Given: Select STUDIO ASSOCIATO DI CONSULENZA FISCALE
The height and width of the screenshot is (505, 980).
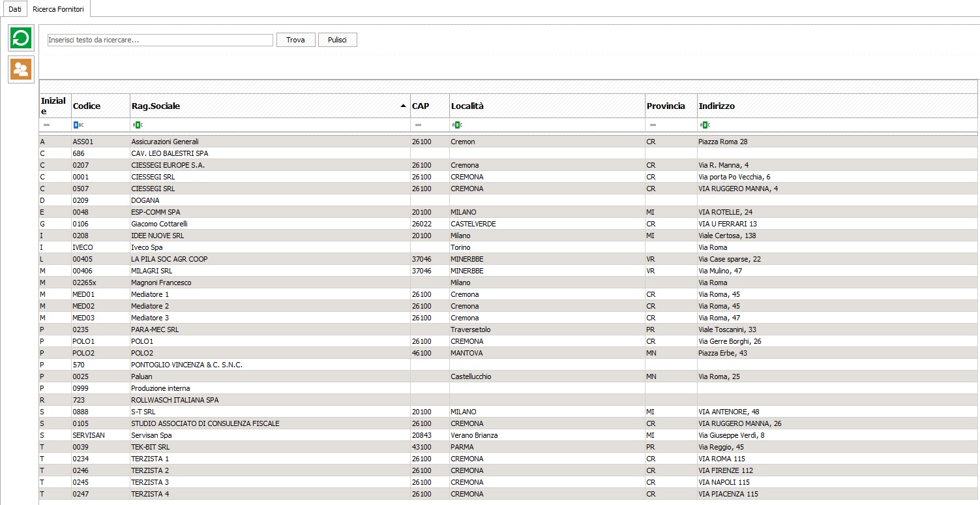Looking at the screenshot, I should [509, 423].
